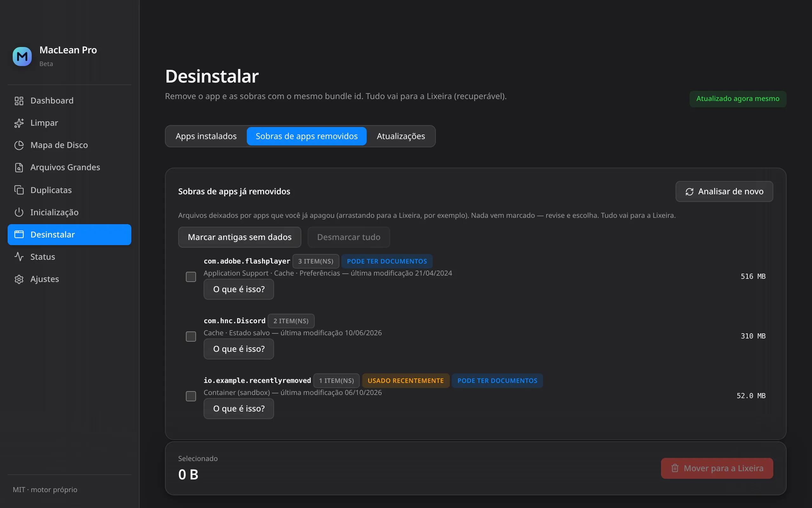Open the Status activity pulse icon

point(19,257)
